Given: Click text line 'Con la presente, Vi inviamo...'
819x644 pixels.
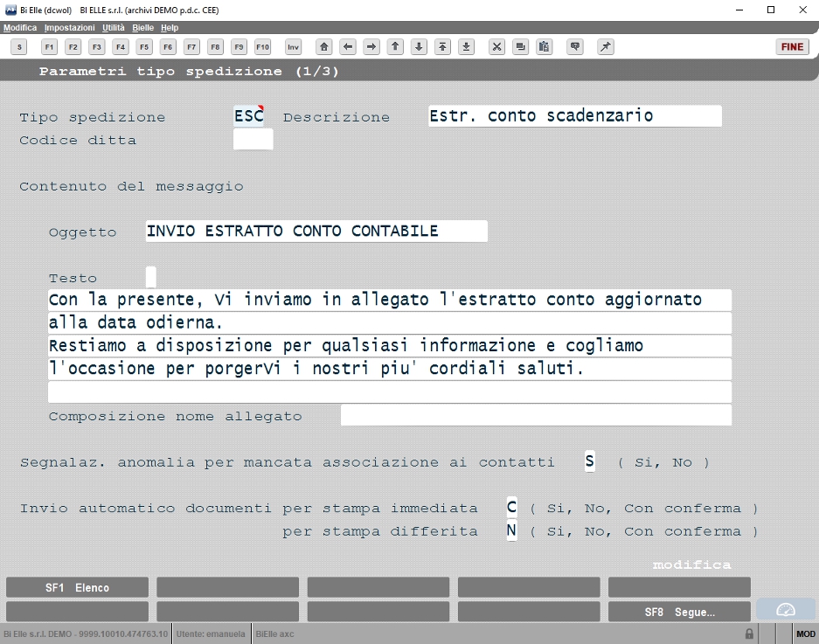Looking at the screenshot, I should [390, 300].
